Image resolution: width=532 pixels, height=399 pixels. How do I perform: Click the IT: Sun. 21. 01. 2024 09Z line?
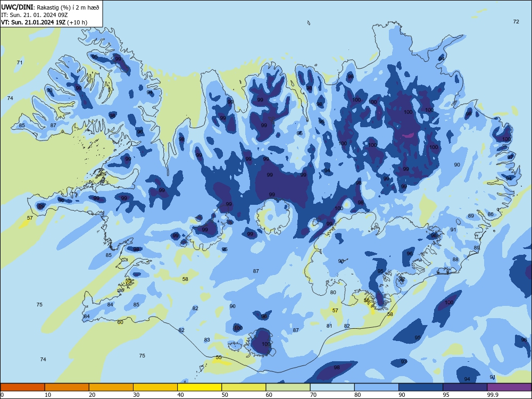(x=34, y=15)
